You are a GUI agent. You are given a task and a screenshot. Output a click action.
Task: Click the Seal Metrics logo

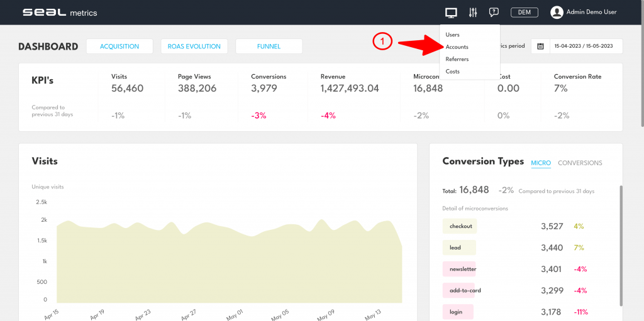(60, 13)
